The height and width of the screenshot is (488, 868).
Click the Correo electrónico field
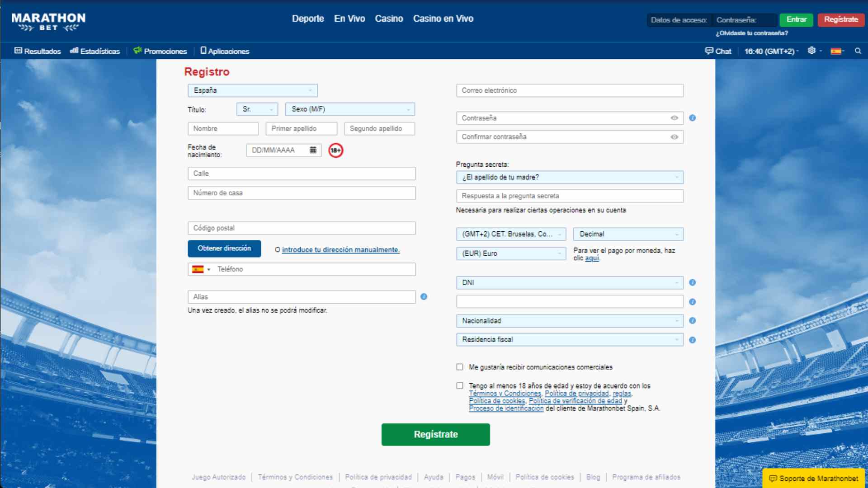click(x=570, y=90)
